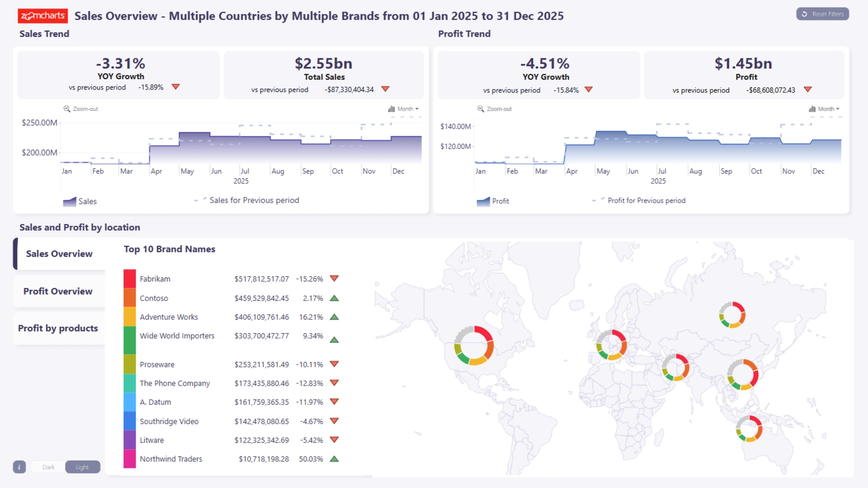Select the Adventure Works brand name
The image size is (868, 488).
click(169, 317)
